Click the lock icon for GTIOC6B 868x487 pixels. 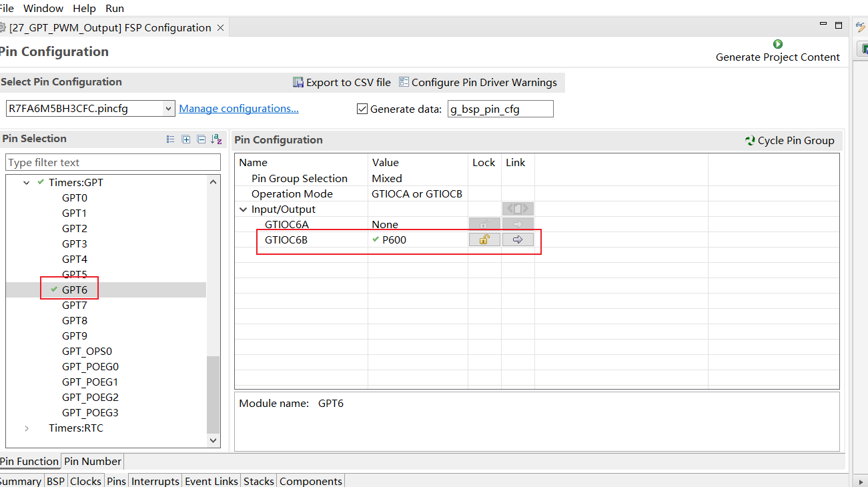coord(484,239)
